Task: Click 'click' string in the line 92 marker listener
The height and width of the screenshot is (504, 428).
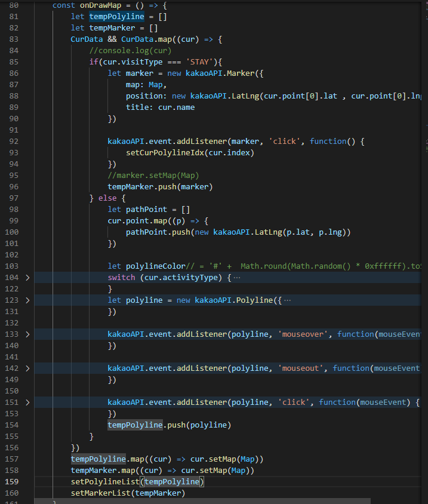Action: pyautogui.click(x=284, y=142)
